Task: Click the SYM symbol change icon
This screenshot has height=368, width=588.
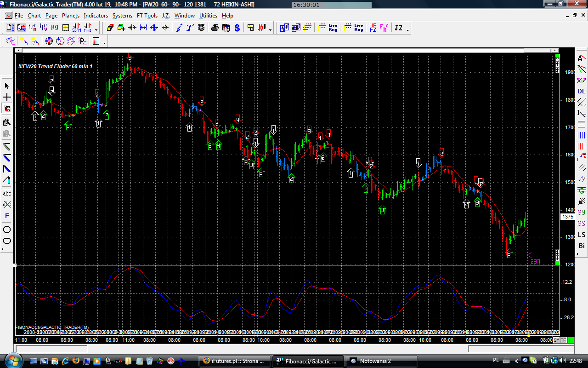Action: [76, 28]
